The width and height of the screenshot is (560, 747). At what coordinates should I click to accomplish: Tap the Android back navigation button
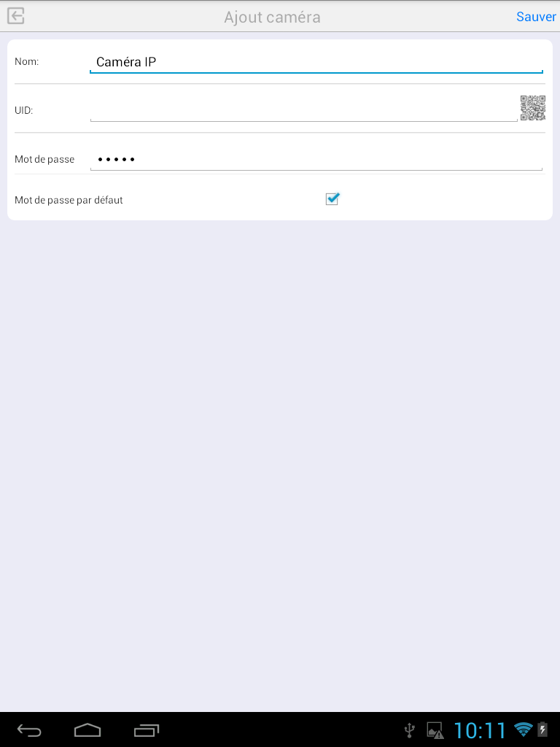pos(29,729)
